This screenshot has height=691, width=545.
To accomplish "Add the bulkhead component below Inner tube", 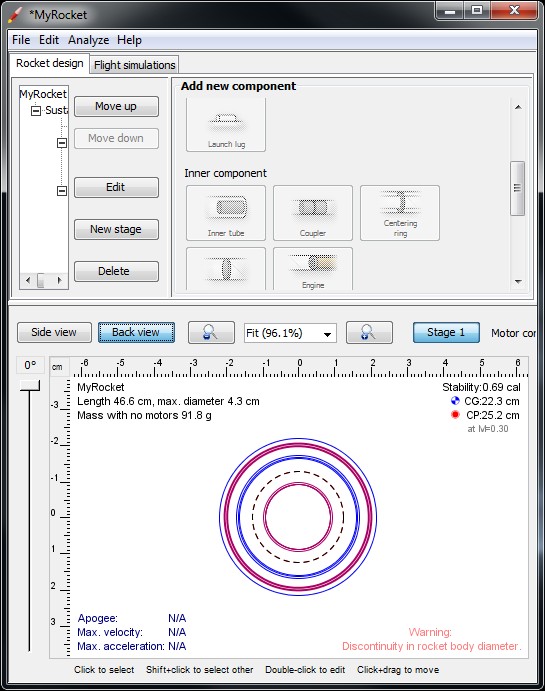I will [226, 269].
